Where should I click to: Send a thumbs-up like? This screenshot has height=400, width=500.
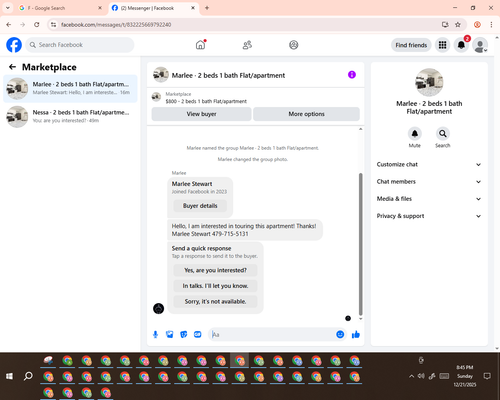[356, 334]
